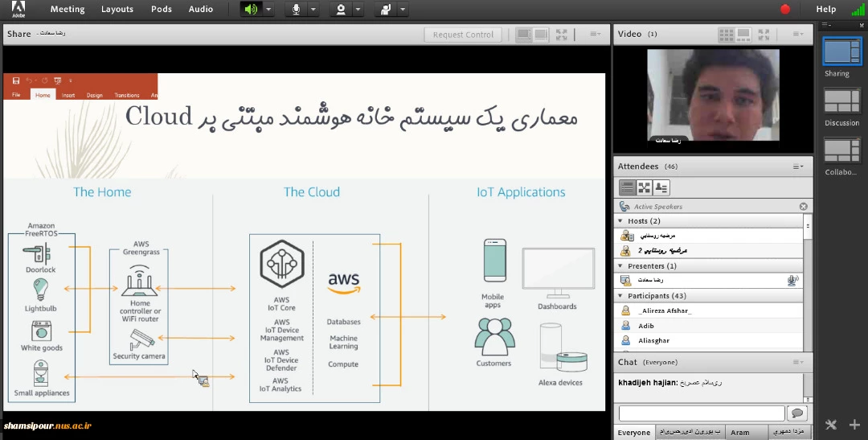This screenshot has height=440, width=868.
Task: Select the Attendees breakout room view icon
Action: click(x=645, y=188)
